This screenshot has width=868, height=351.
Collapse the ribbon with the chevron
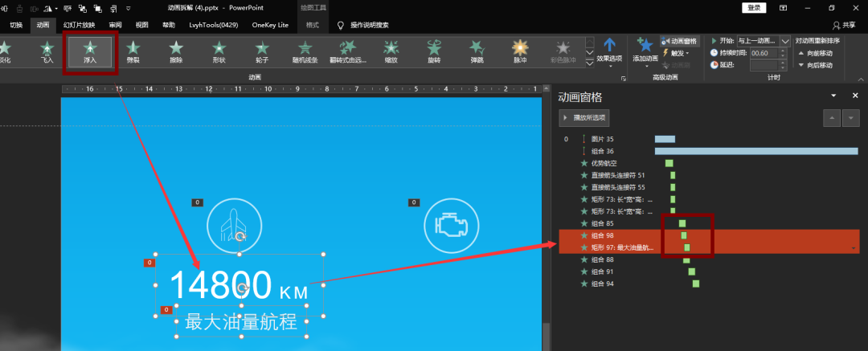862,79
